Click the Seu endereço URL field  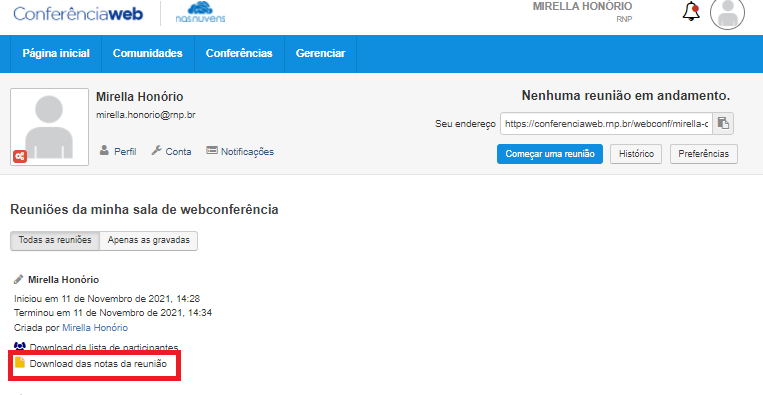click(x=606, y=124)
